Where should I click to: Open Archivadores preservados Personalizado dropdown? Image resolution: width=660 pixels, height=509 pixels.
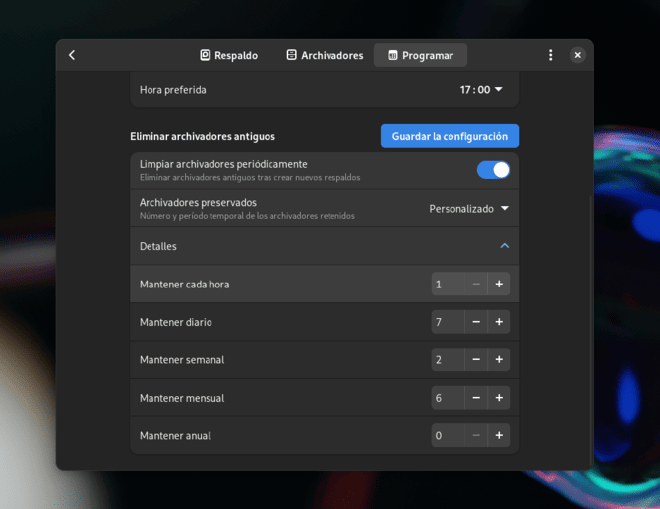[469, 209]
